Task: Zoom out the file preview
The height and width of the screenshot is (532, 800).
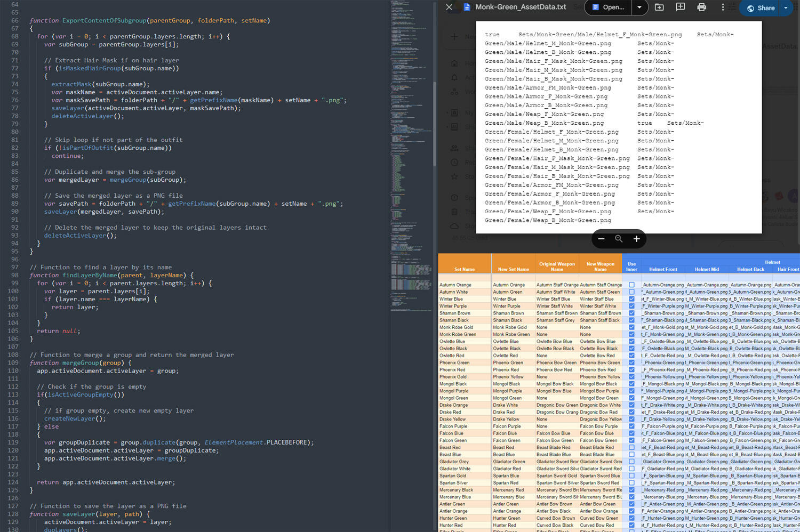Action: [601, 239]
